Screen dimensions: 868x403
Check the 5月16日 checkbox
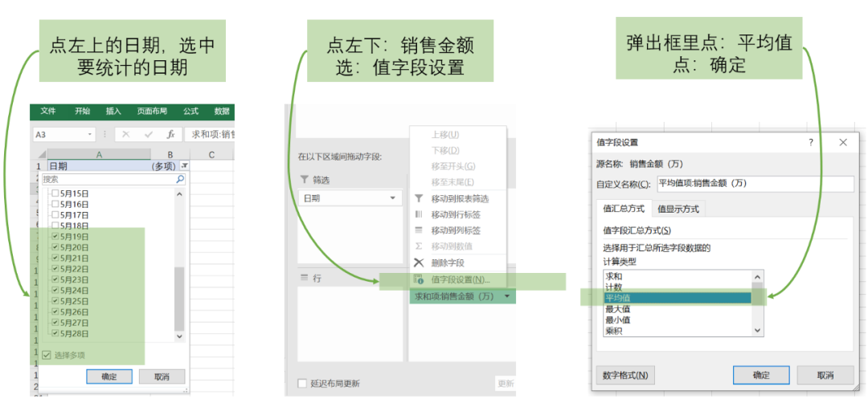click(55, 204)
